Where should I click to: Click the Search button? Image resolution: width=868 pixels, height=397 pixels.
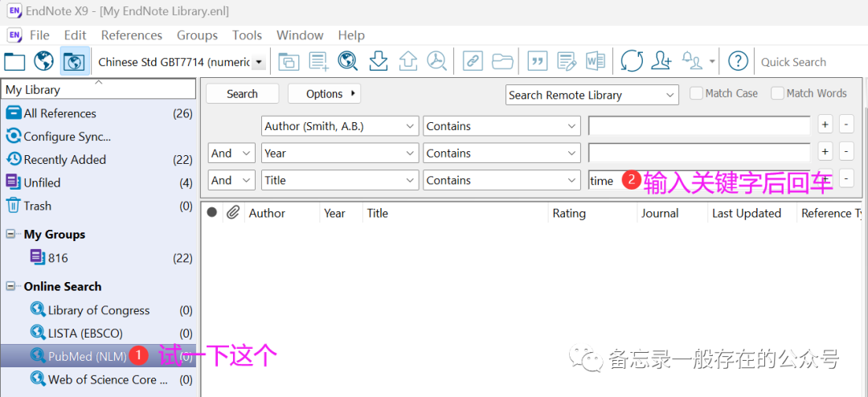243,93
